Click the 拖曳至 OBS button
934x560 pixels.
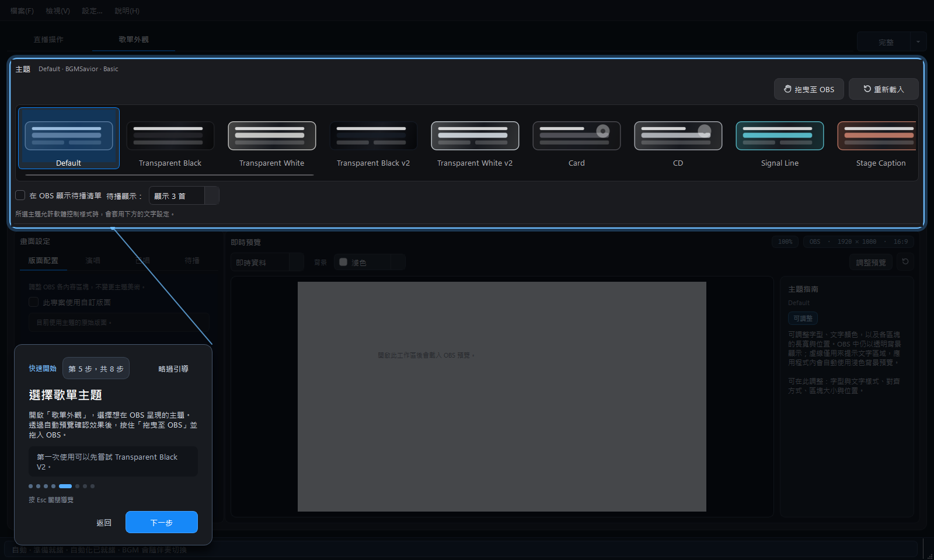[x=808, y=89]
